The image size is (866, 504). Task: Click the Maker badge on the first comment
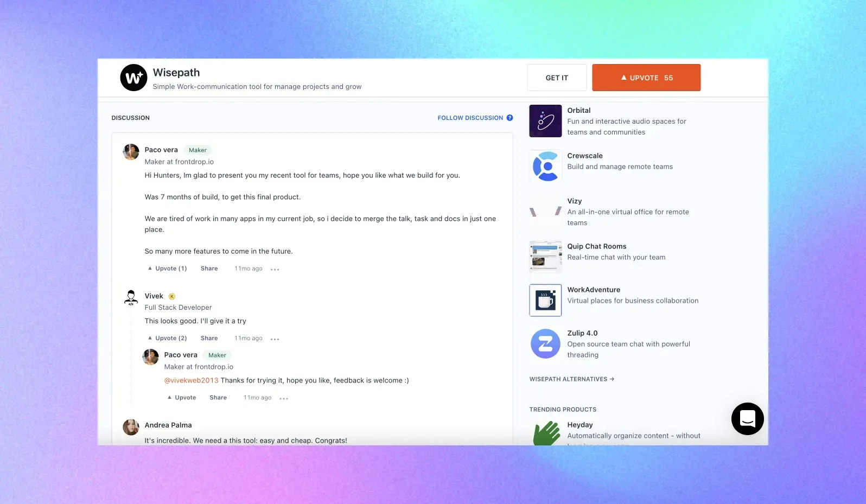click(x=198, y=150)
